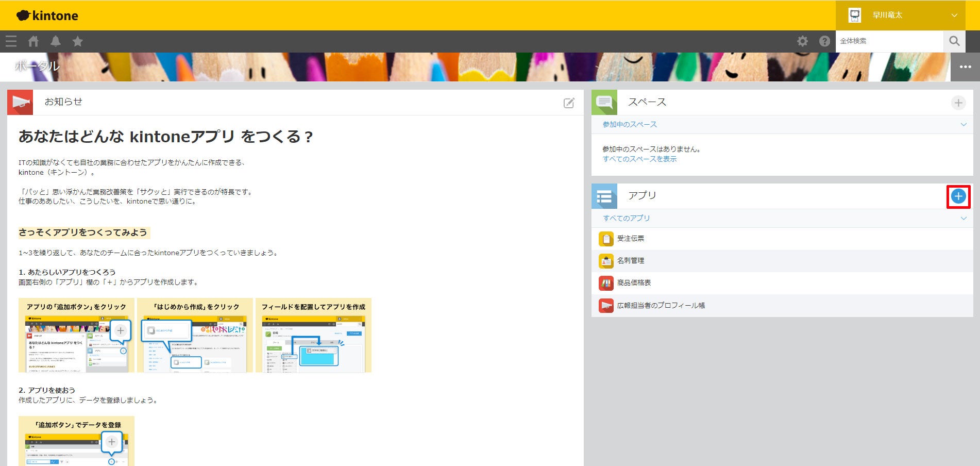Click the アプリ section title
Image resolution: width=980 pixels, height=466 pixels.
pos(642,195)
